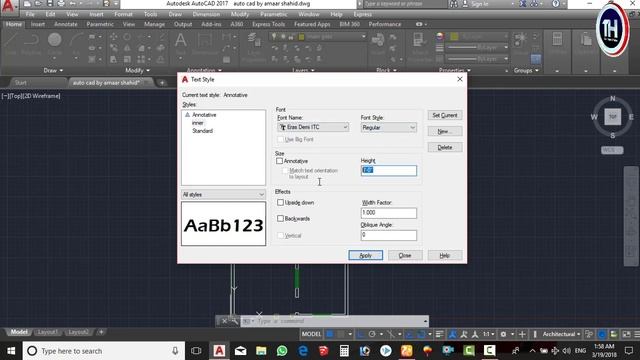This screenshot has height=360, width=640.
Task: Click the Apply button
Action: click(x=366, y=256)
